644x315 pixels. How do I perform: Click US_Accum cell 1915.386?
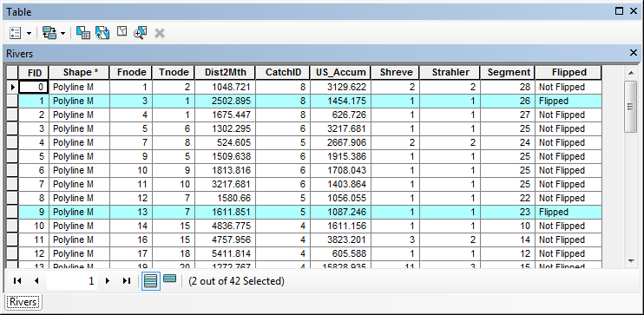pos(340,156)
